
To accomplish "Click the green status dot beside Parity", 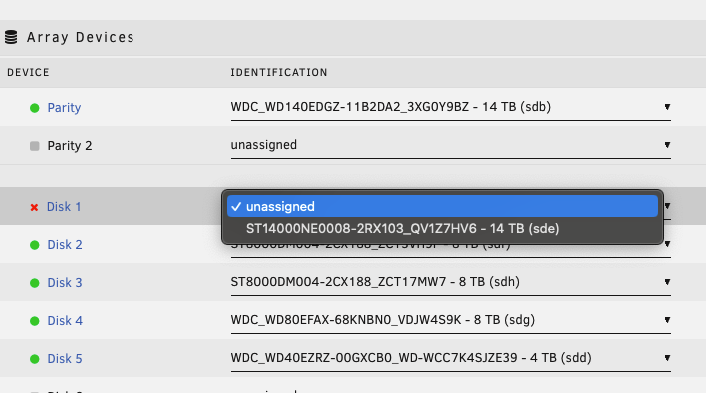I will 35,108.
